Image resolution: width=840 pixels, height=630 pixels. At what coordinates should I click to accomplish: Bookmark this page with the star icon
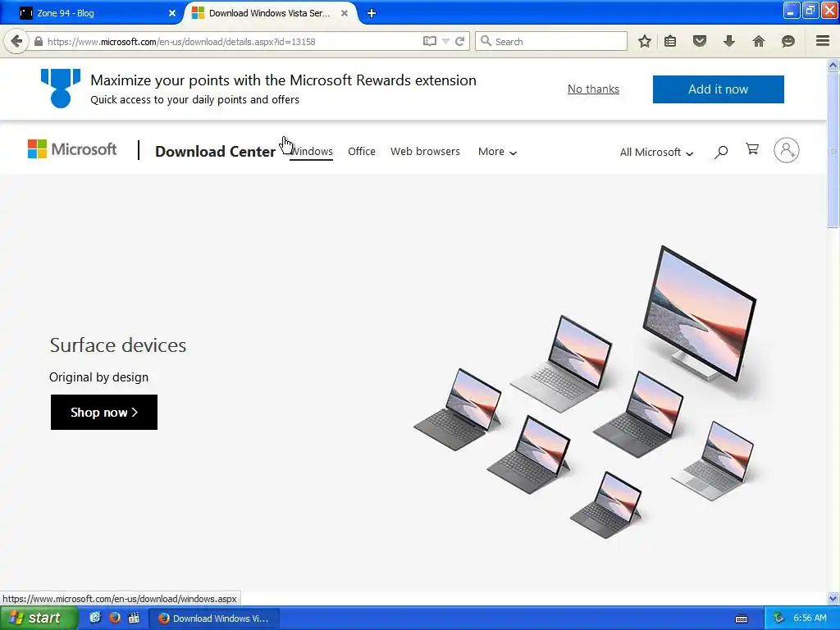pyautogui.click(x=645, y=41)
